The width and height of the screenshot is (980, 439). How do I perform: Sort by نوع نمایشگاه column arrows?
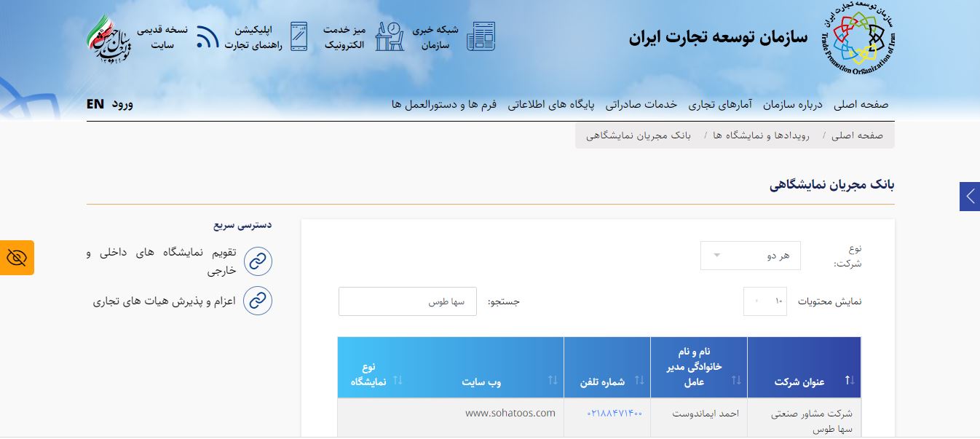point(398,380)
